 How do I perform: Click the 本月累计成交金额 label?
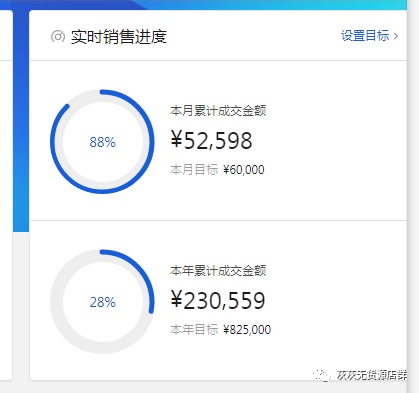pos(218,110)
